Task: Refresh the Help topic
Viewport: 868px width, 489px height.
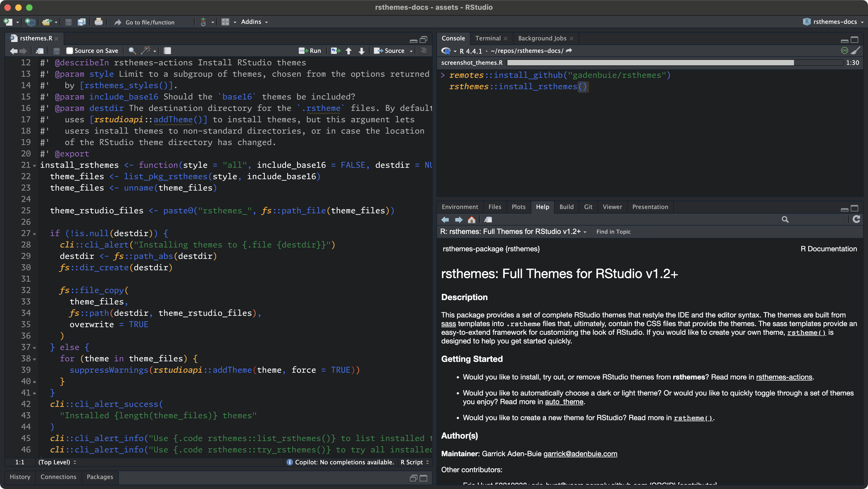Action: (x=856, y=219)
